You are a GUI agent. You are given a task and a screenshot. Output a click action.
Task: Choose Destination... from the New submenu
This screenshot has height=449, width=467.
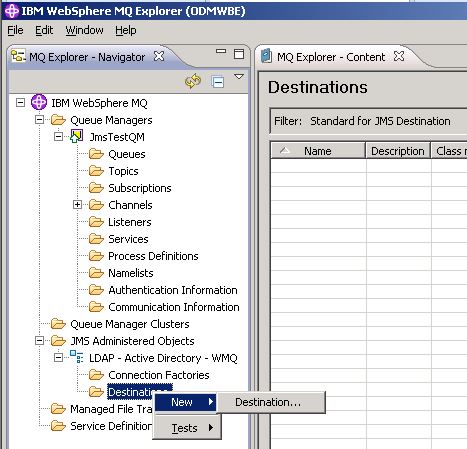pos(270,402)
